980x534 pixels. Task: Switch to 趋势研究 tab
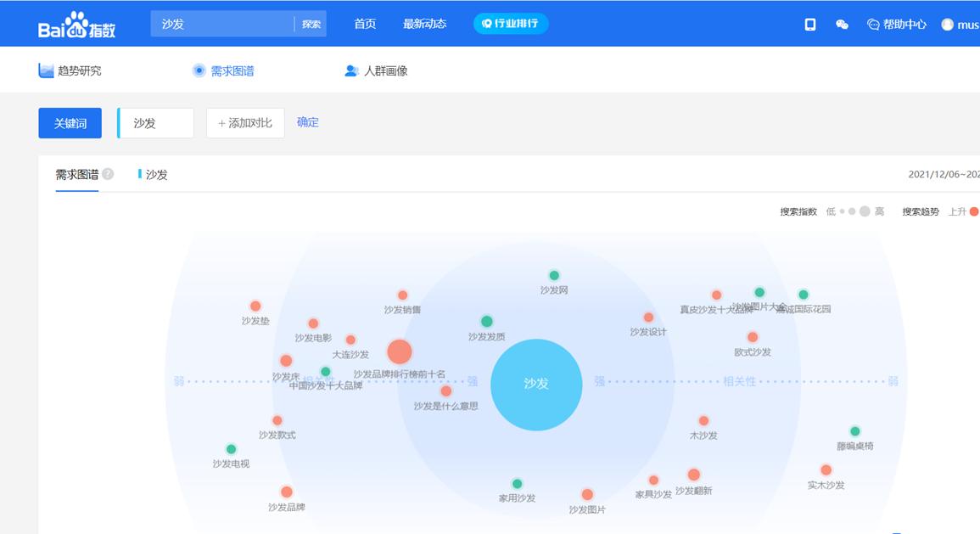pos(70,70)
